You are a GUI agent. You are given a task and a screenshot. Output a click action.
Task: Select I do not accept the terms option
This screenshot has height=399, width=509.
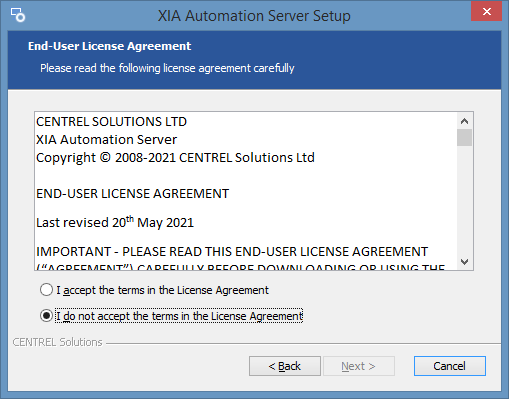pyautogui.click(x=46, y=315)
